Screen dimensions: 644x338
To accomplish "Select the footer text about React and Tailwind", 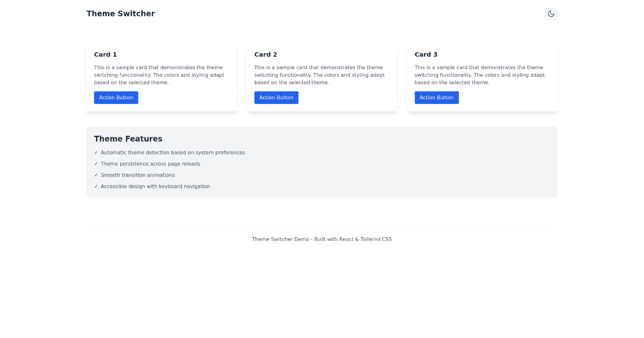I will [322, 239].
